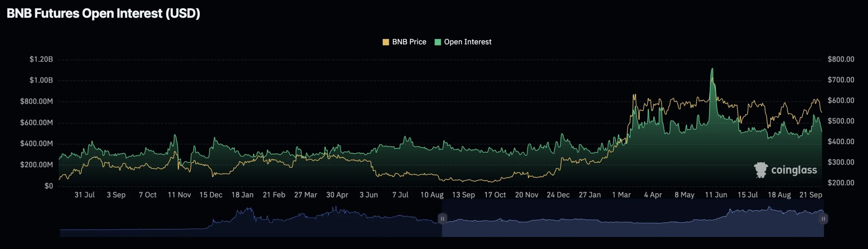Viewport: 868px width, 249px height.
Task: Click the $600.00M left axis label
Action: [x=37, y=122]
